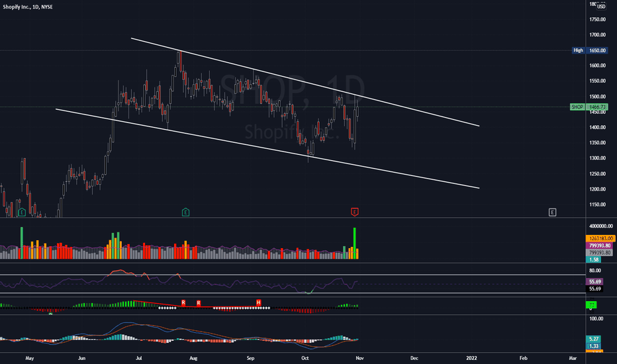
Task: Click the 1700.00 price scale label
Action: (x=597, y=34)
